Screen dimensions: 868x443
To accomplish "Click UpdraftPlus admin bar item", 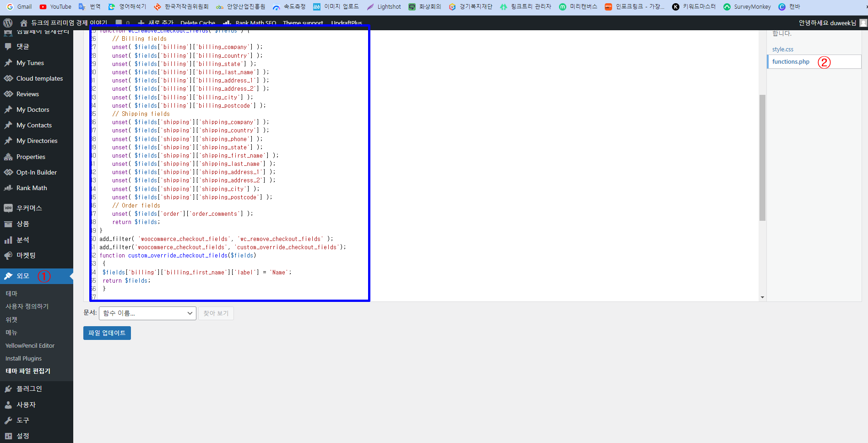I will 347,23.
